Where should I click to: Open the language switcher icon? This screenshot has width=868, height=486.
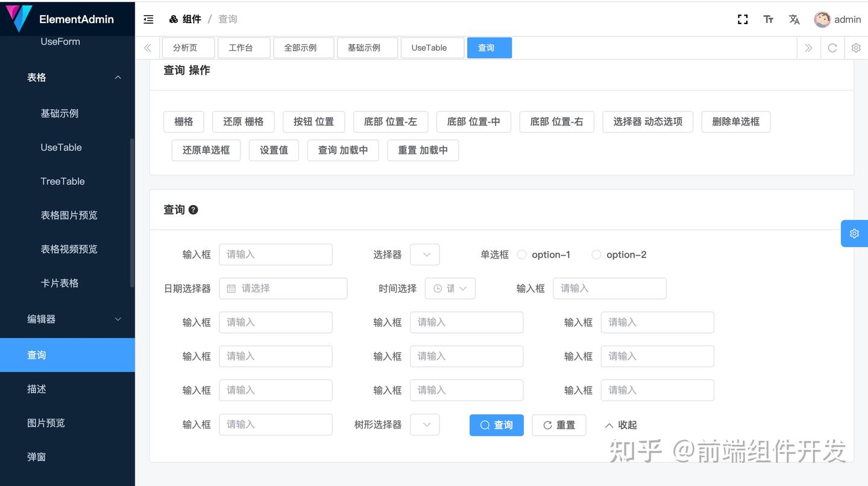tap(794, 19)
